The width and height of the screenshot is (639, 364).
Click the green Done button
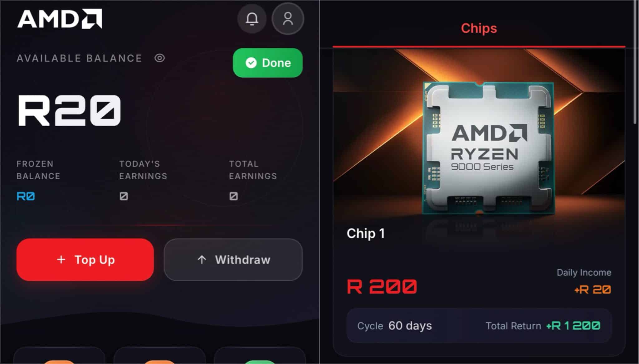[268, 63]
